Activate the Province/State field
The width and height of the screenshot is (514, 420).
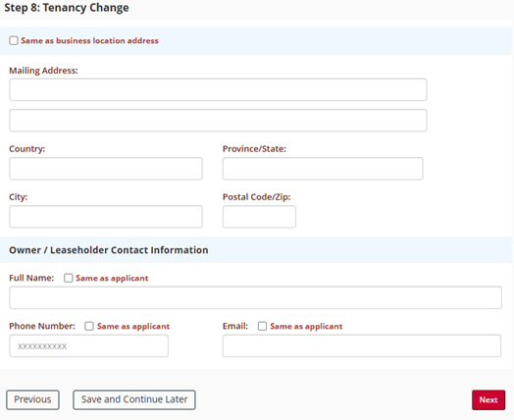coord(323,169)
